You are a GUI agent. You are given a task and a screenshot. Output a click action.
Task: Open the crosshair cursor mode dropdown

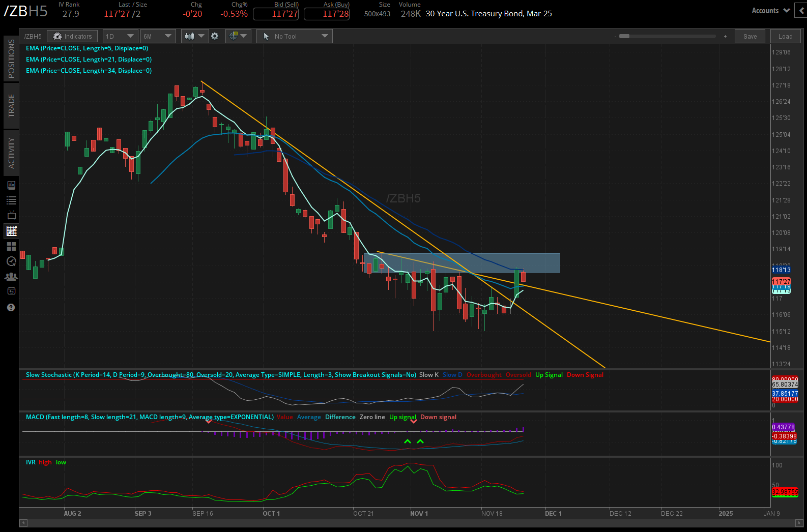(x=238, y=36)
